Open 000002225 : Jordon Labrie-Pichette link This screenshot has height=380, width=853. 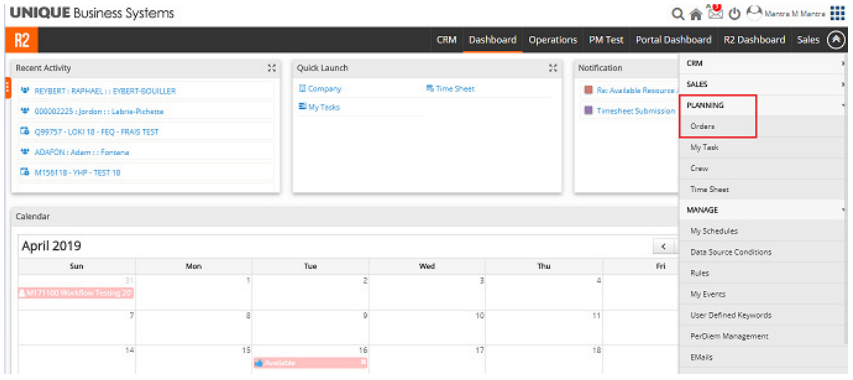coord(99,111)
